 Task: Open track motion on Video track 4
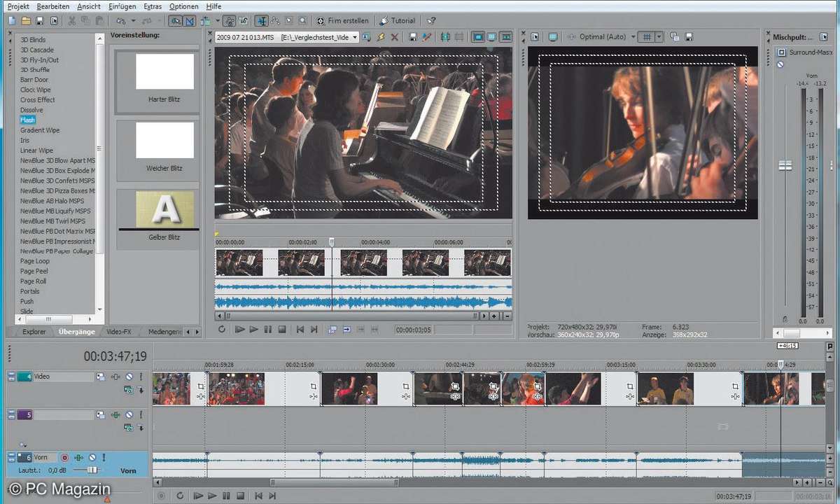100,377
